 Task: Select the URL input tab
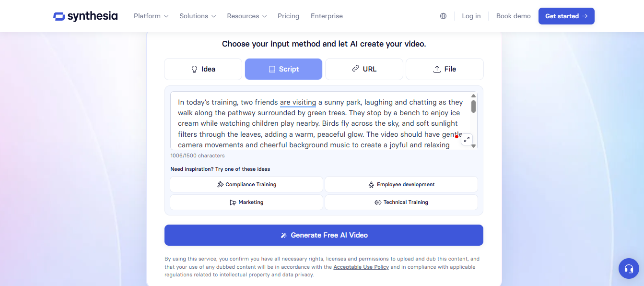[364, 69]
